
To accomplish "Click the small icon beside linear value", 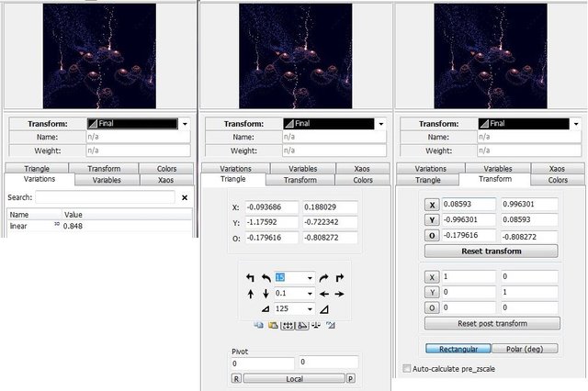I will [57, 224].
